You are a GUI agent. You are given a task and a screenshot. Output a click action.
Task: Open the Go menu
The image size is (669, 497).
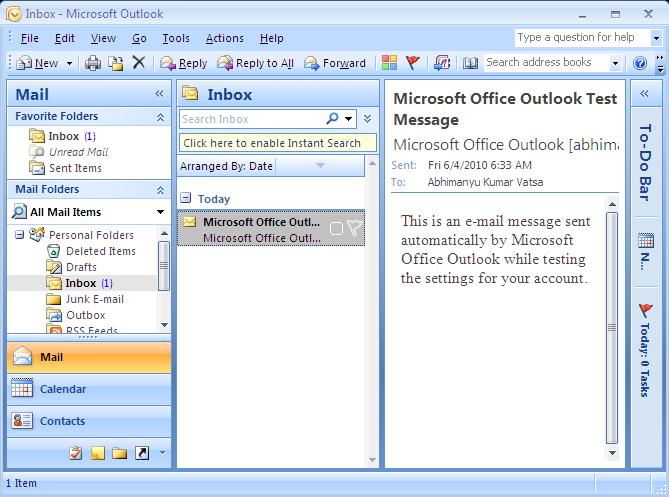(x=140, y=38)
